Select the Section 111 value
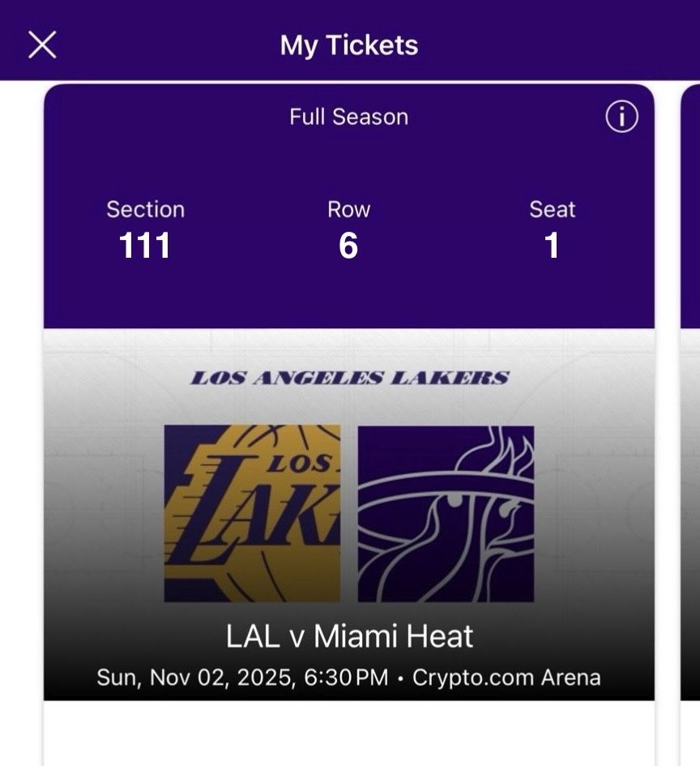Viewport: 700px width, 766px height. [146, 246]
